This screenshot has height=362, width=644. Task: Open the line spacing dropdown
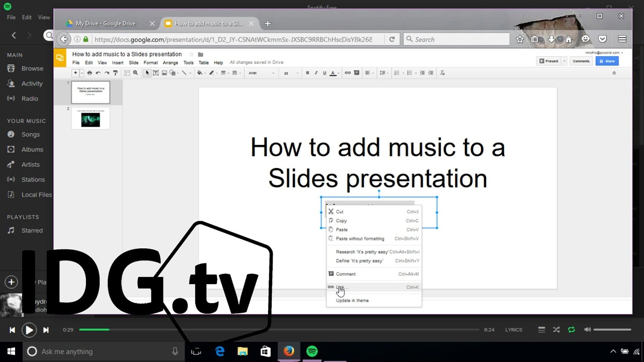[x=384, y=73]
